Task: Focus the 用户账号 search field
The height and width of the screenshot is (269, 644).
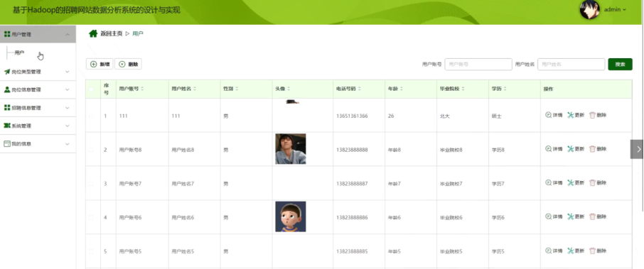Action: [478, 65]
